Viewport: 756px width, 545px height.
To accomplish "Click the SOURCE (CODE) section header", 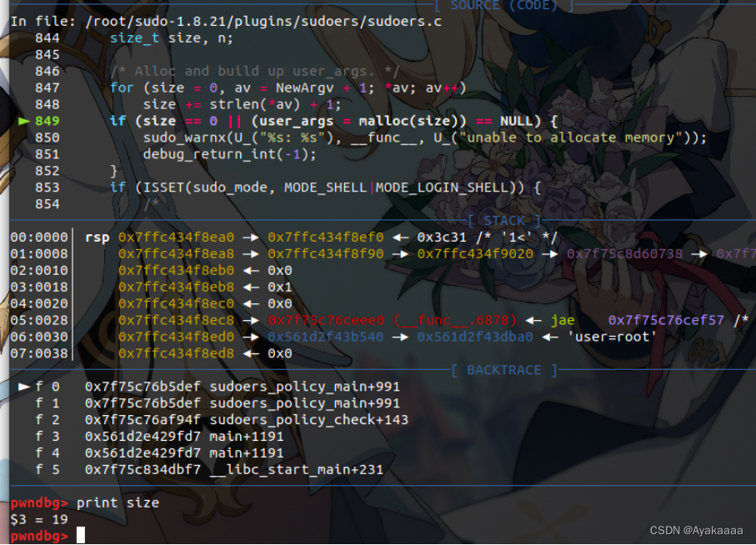I will click(503, 5).
